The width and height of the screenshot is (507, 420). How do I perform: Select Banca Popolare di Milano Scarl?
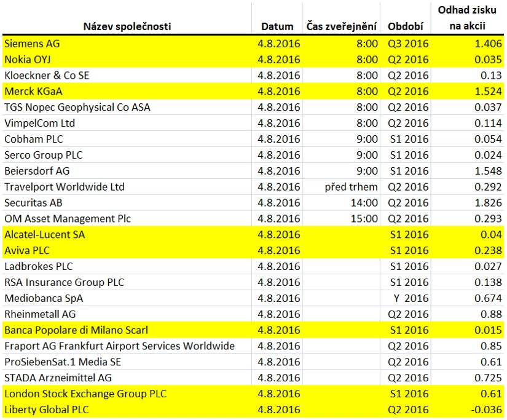(x=76, y=330)
